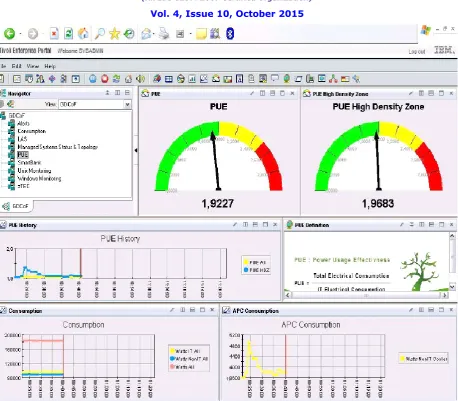458x401 pixels.
Task: Split the Consumption panel horizontally
Action: pos(192,310)
